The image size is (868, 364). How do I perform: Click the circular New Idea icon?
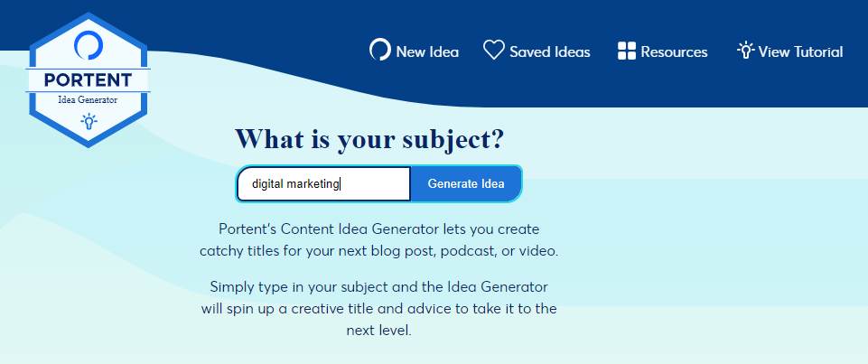[379, 50]
